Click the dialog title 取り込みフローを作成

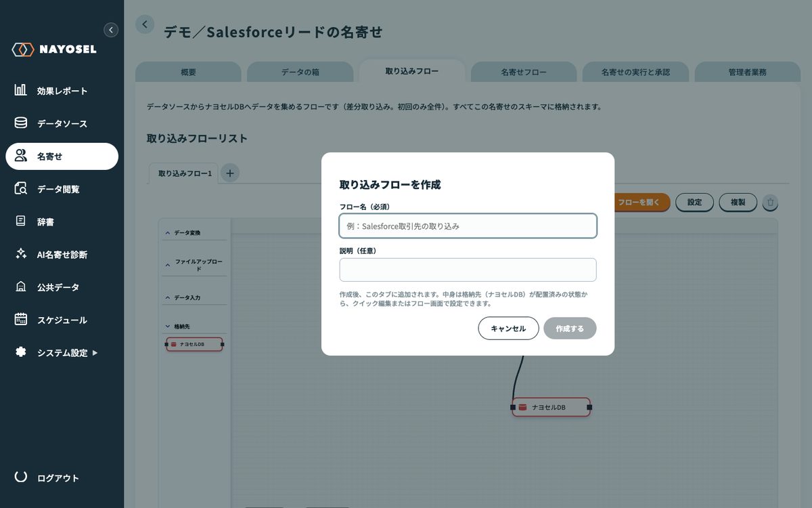390,184
